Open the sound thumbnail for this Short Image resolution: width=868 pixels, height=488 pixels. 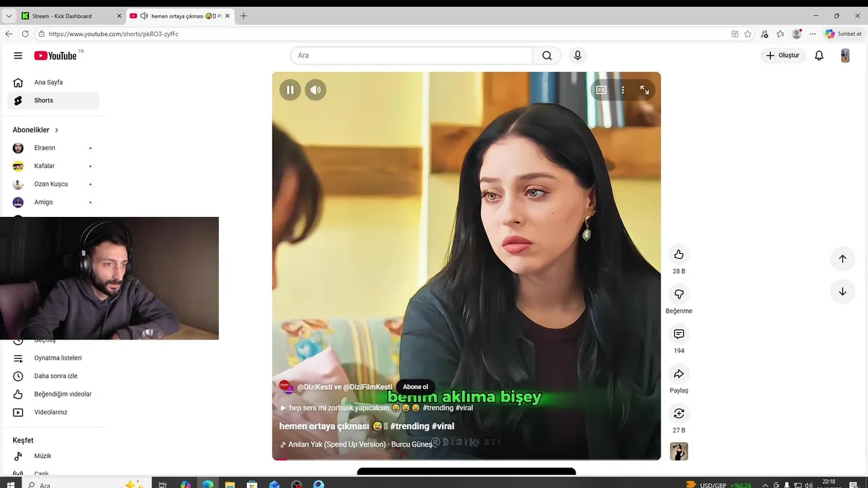679,451
